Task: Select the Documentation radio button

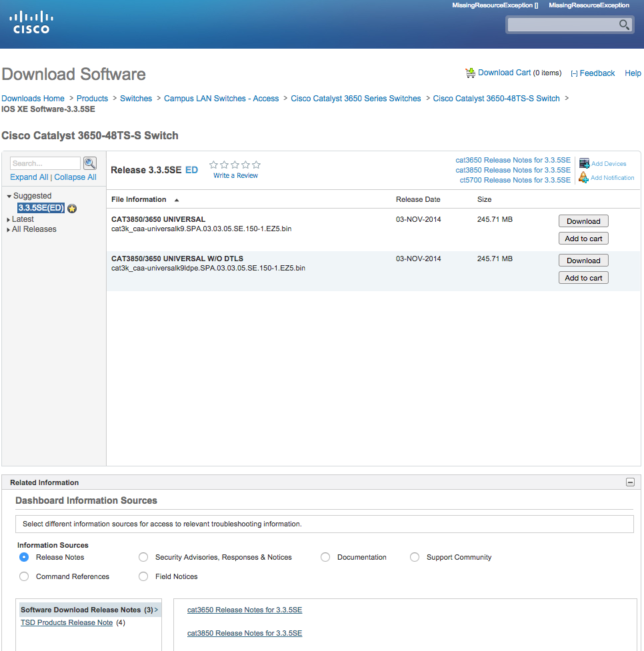Action: (325, 557)
